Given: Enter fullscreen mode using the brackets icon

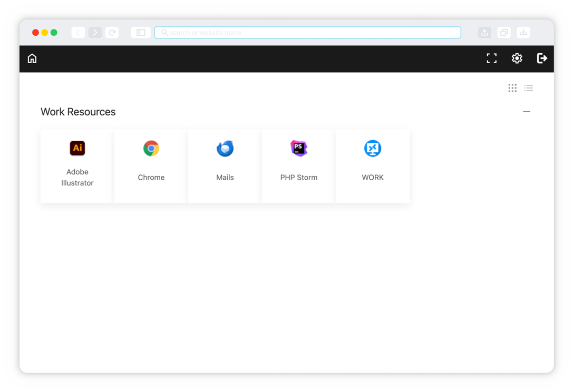Looking at the screenshot, I should pos(491,58).
